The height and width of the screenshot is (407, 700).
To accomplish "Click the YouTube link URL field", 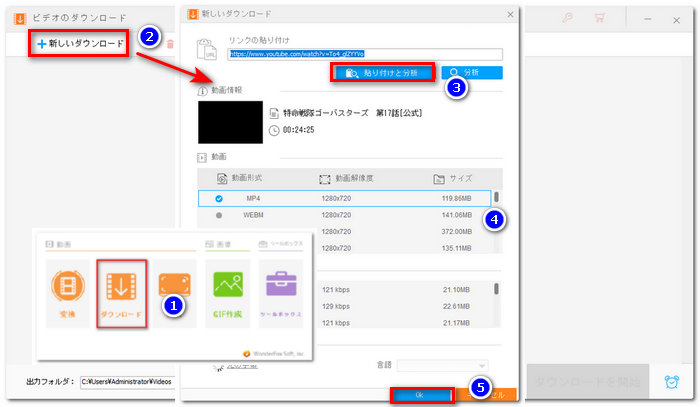I will [x=364, y=54].
